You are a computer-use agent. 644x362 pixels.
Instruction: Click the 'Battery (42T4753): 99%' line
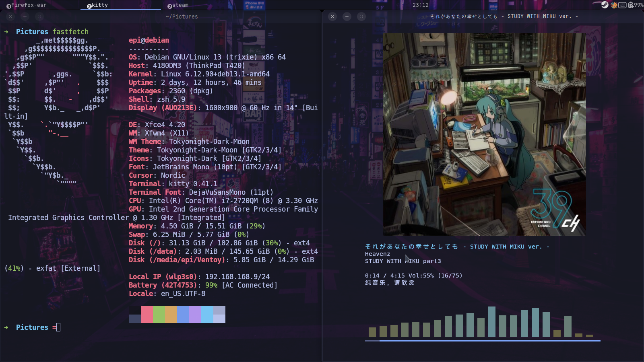pos(203,285)
